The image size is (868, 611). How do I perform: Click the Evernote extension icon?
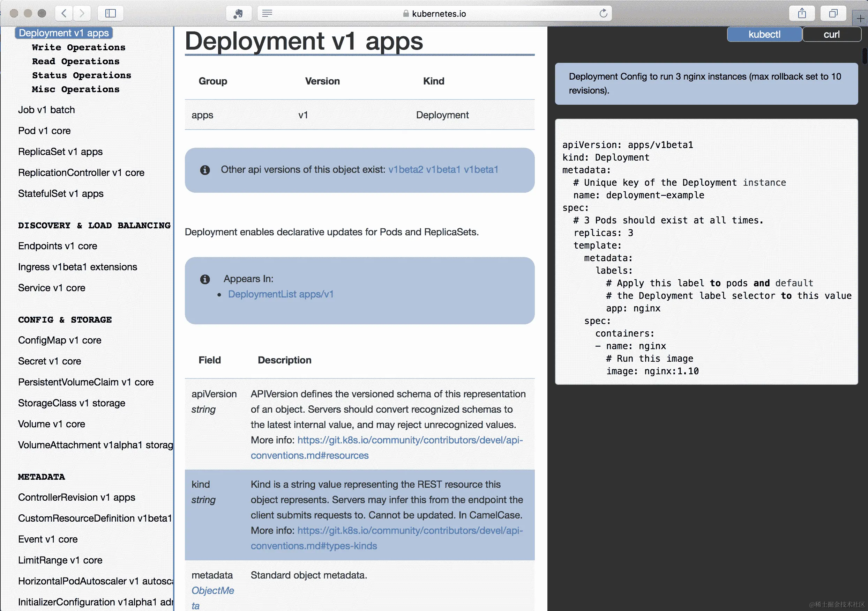[238, 14]
